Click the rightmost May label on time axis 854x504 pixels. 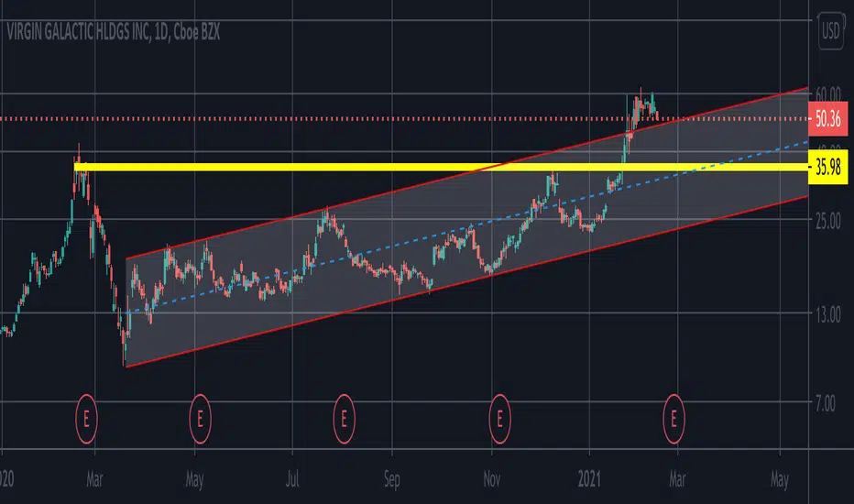point(780,479)
